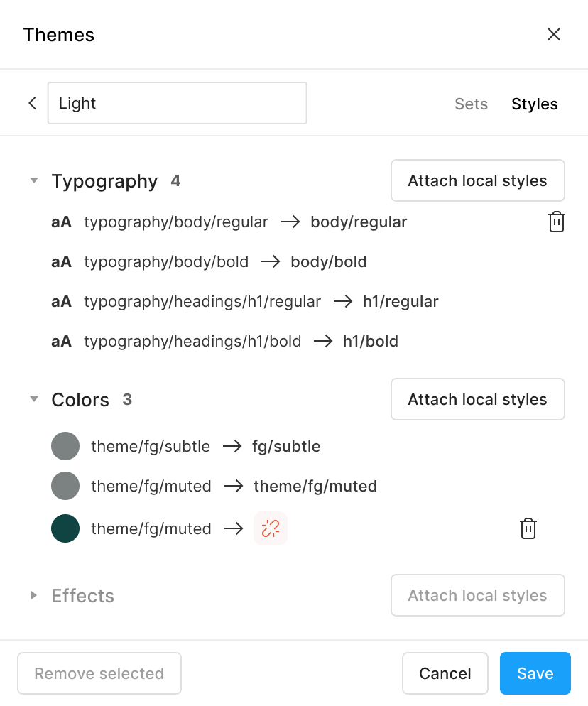Viewport: 588px width, 706px height.
Task: Delete the typography/body/regular style mapping
Action: point(557,222)
